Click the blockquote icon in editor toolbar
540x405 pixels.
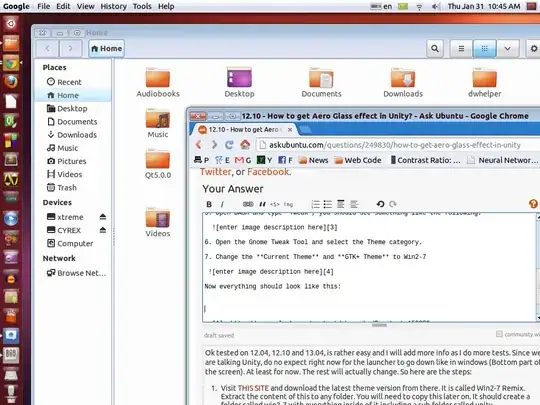262,204
